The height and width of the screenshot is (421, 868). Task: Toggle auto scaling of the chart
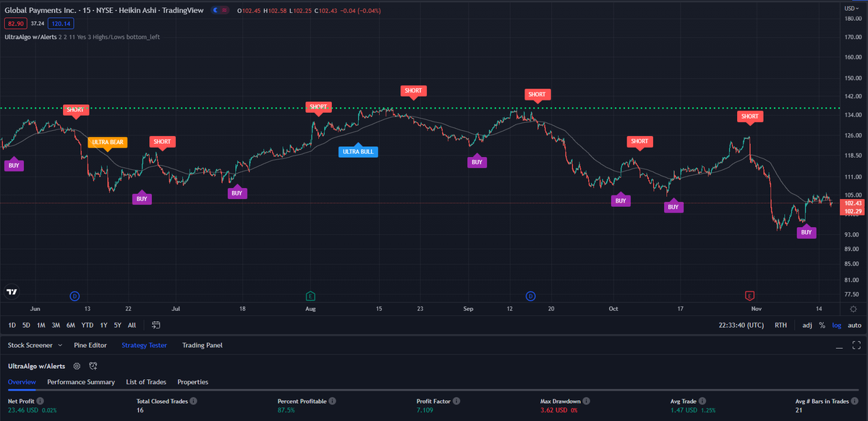pos(854,325)
